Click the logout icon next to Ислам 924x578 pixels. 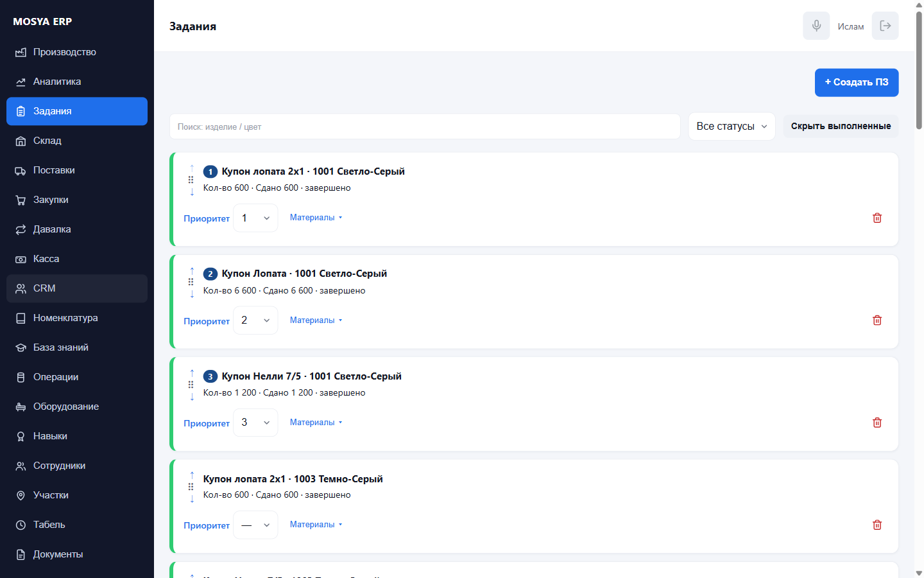(886, 26)
